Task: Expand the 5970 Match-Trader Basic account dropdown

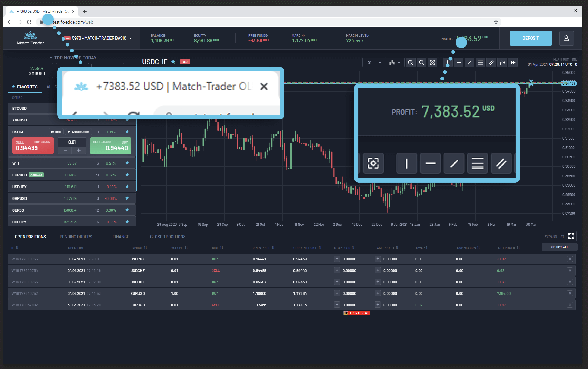Action: (131, 38)
